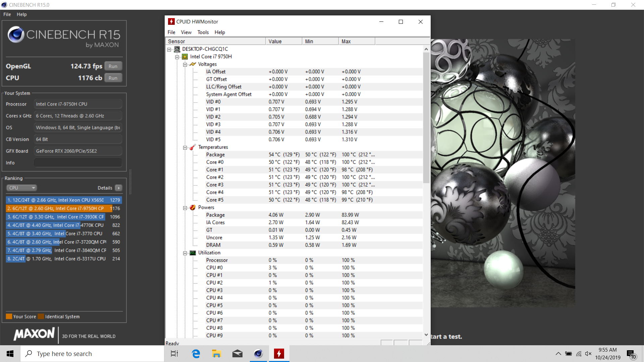The image size is (644, 362).
Task: Open HWMonitor Tools menu
Action: click(203, 32)
